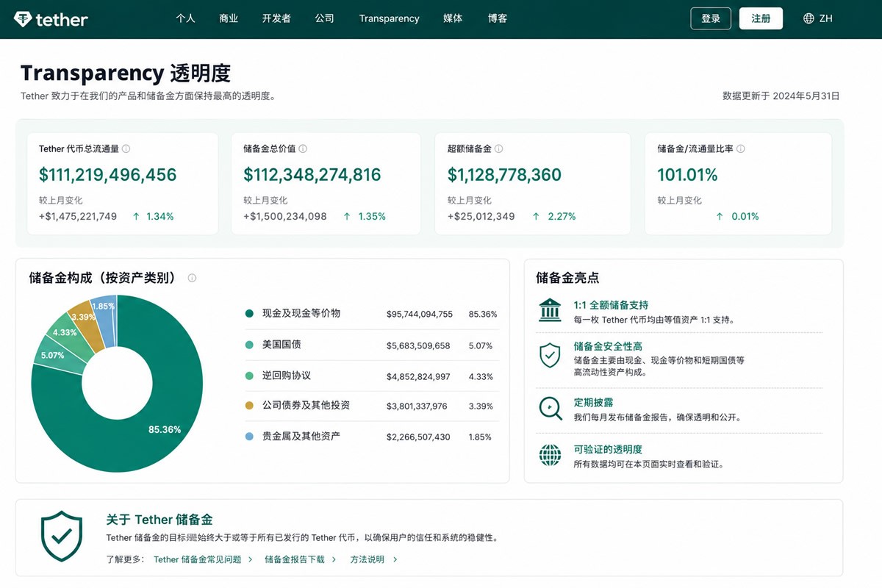Click the $111,219,496,456 circulation value

pyautogui.click(x=108, y=175)
